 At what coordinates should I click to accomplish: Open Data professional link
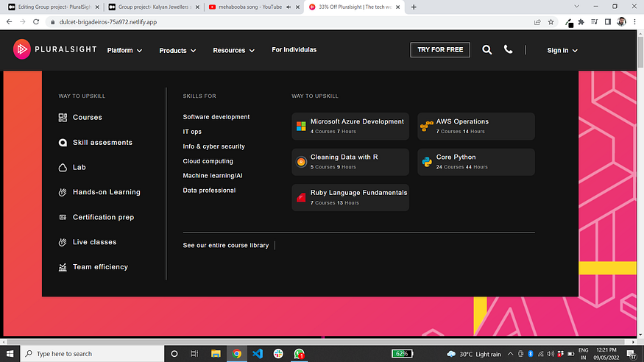(x=209, y=191)
